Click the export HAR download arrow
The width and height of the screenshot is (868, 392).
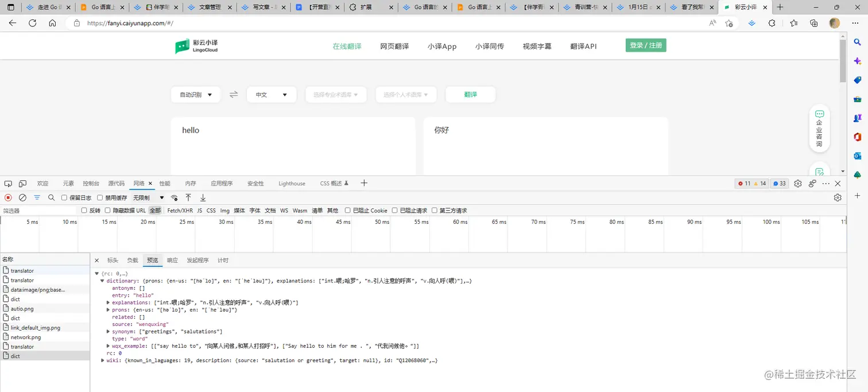(203, 197)
